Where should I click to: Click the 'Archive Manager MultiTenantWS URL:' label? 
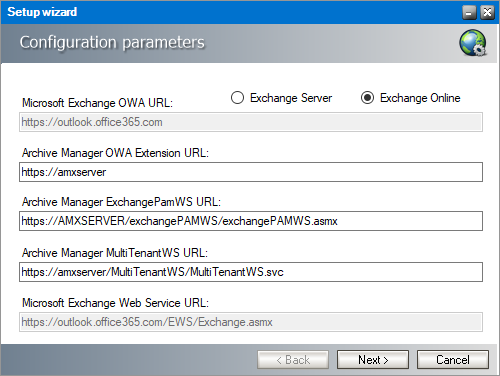[x=115, y=253]
